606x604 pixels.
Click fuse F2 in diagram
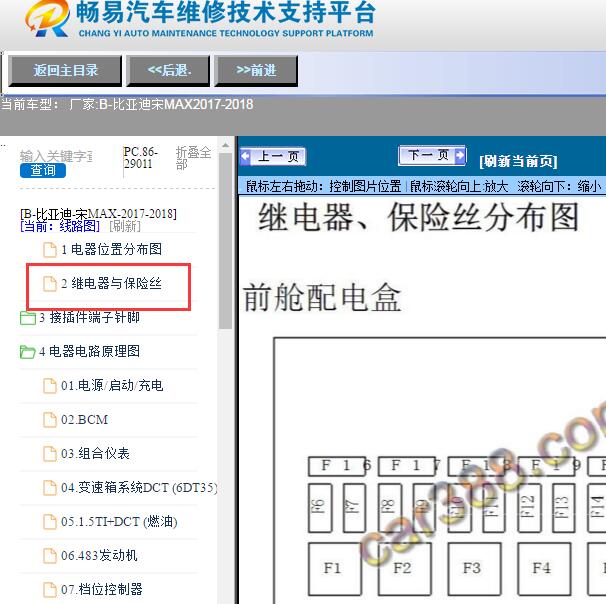click(404, 569)
